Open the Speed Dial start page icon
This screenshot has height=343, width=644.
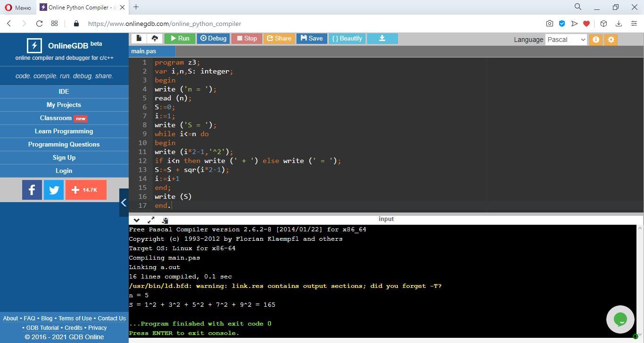(x=55, y=24)
